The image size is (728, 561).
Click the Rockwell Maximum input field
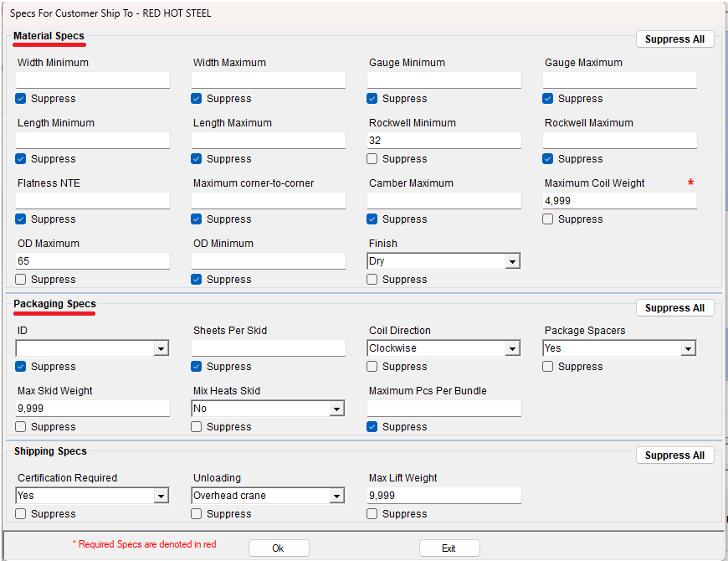tap(620, 141)
